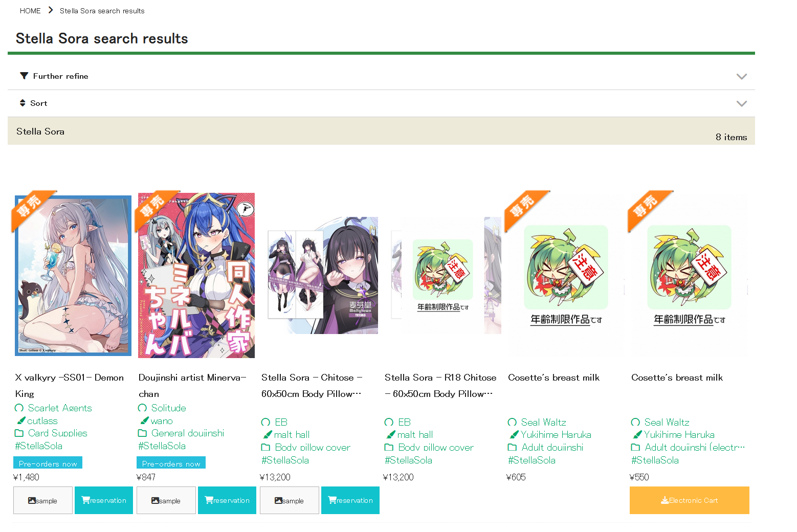Click the circle icon beside Seal Waltz on the ¥550 item
Viewport: 797px width, 532px height.
(635, 422)
